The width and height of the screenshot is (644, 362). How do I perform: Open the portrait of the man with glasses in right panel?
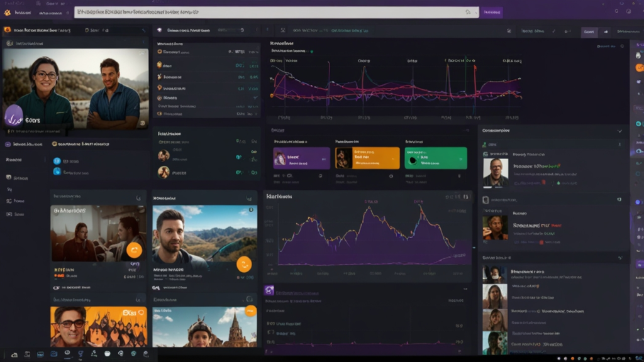tap(496, 173)
